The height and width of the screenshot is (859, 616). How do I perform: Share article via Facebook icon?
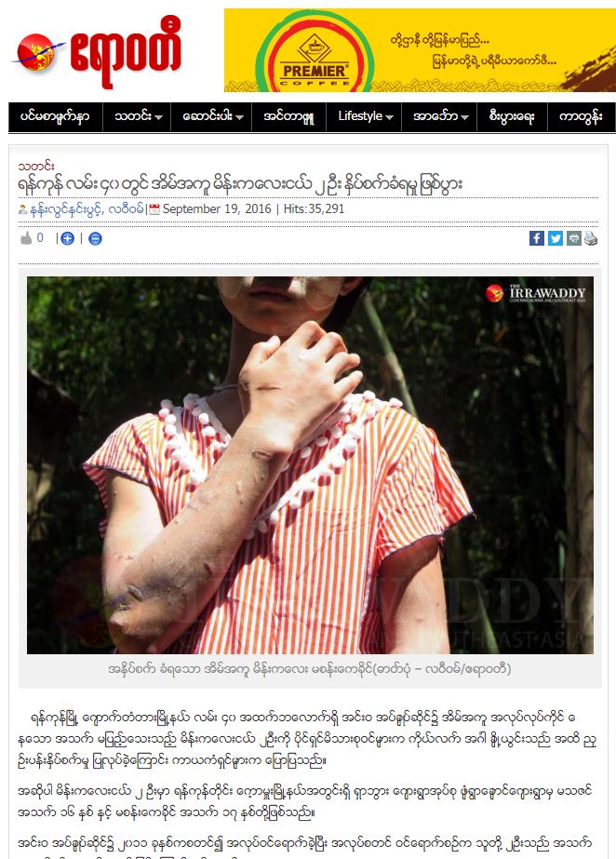pos(537,238)
